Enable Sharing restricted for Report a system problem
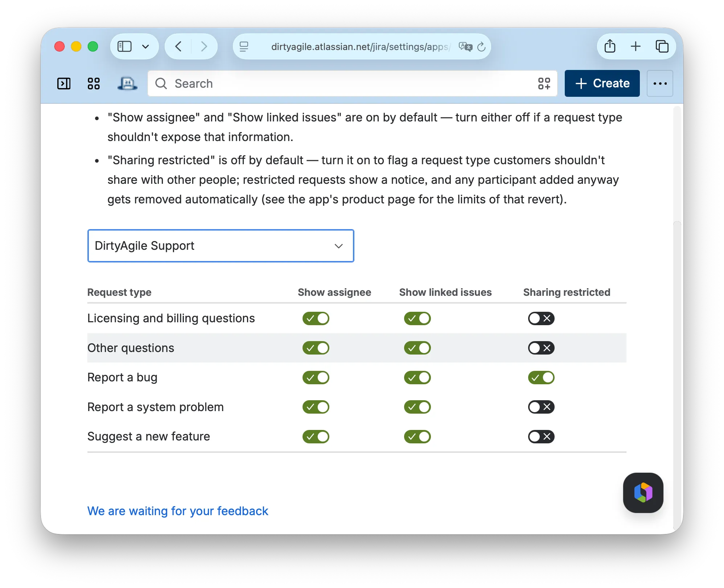The image size is (724, 588). [541, 407]
